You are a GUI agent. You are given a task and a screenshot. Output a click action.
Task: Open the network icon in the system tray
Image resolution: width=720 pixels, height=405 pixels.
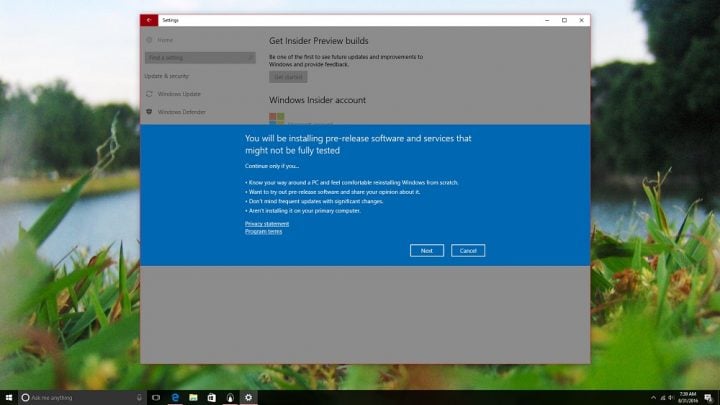663,398
